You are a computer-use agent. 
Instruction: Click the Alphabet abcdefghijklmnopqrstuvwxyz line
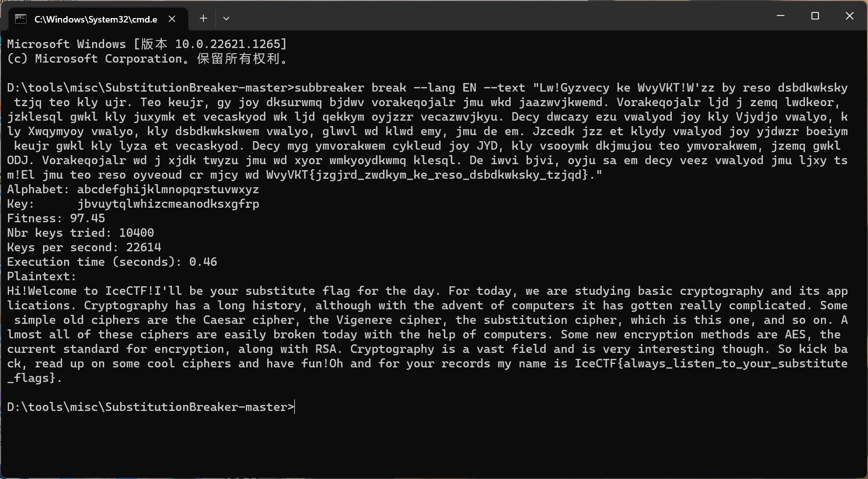[x=133, y=189]
